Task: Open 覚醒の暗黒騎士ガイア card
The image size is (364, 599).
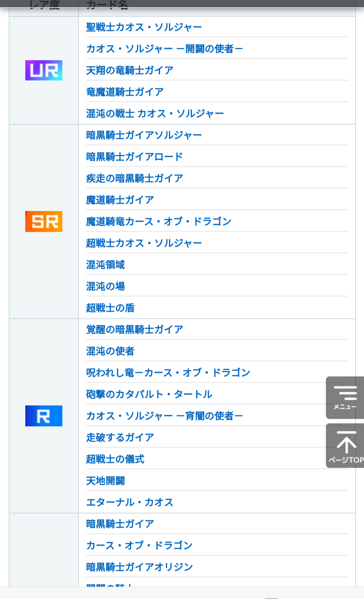Action: [134, 329]
